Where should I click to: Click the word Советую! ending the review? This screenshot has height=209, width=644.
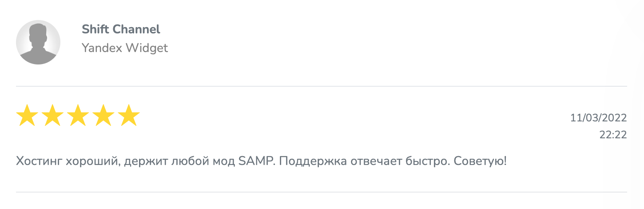click(481, 161)
